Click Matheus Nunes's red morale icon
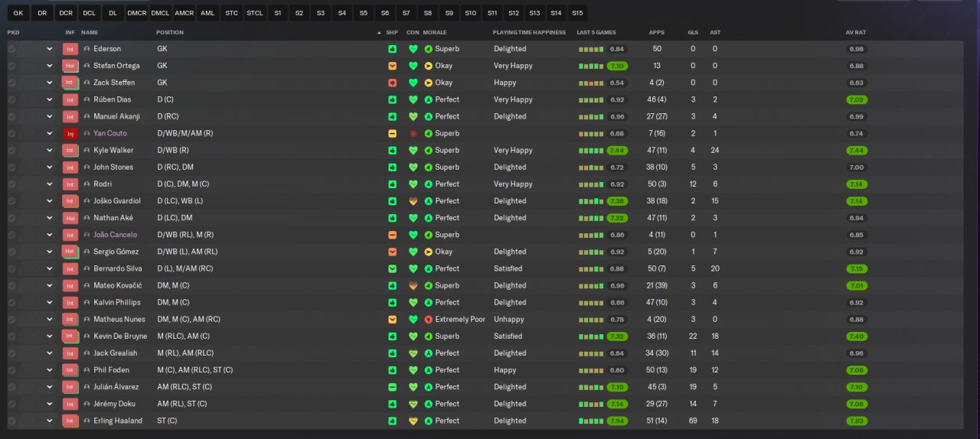 point(428,320)
